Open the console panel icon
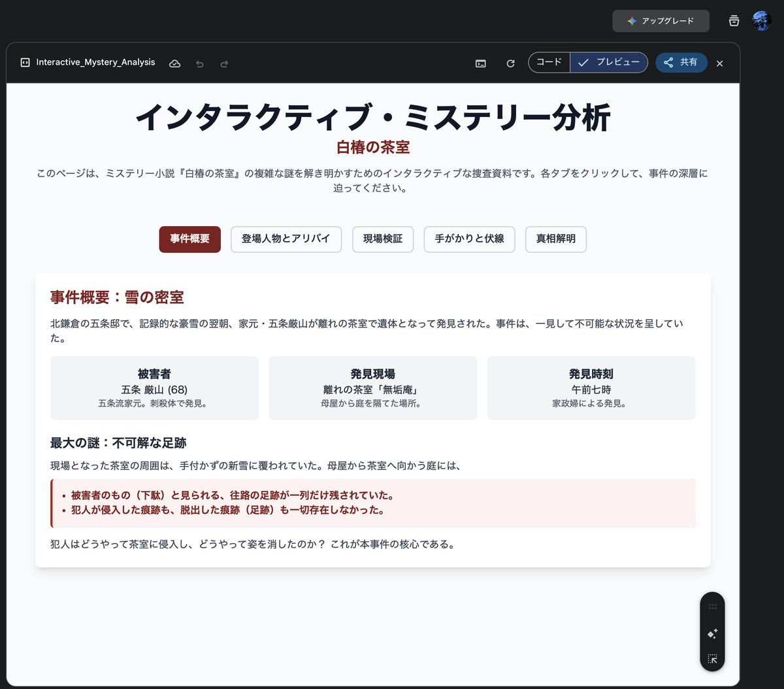The width and height of the screenshot is (784, 689). click(480, 63)
